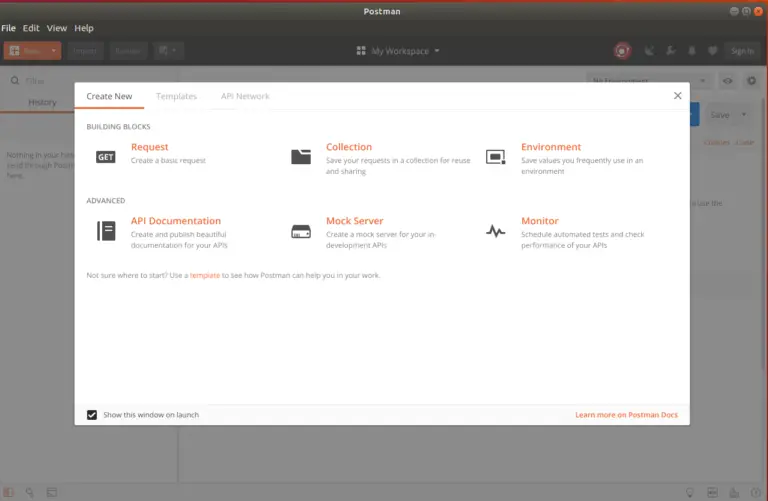Click the environment quick look eye icon
Viewport: 768px width, 501px height.
(x=727, y=81)
